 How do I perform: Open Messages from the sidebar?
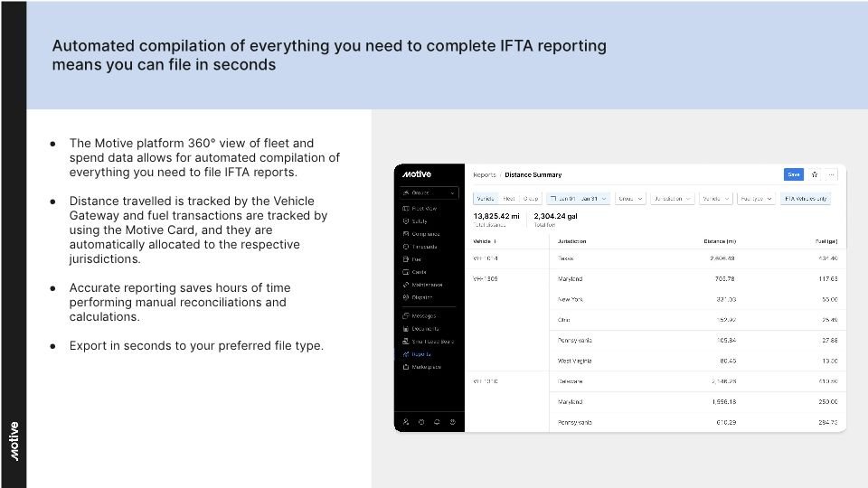[423, 316]
